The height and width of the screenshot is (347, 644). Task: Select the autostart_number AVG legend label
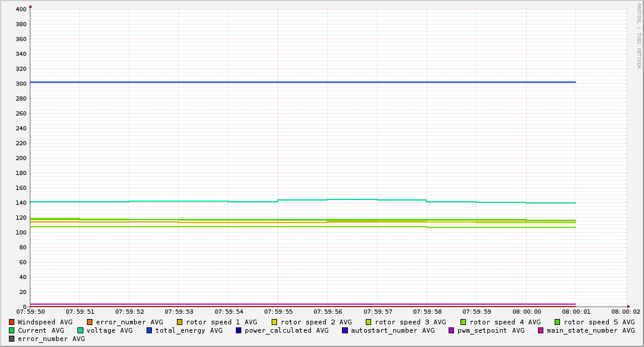(393, 330)
